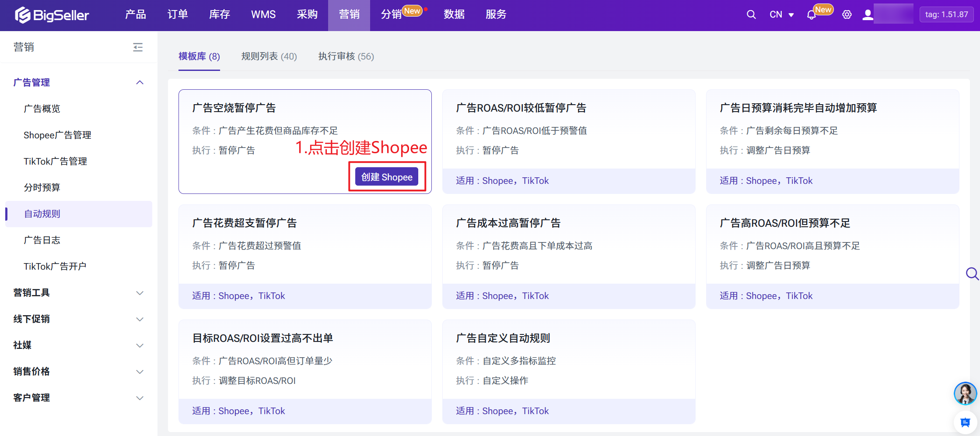980x436 pixels.
Task: Collapse the 广告管理 section
Action: 140,82
